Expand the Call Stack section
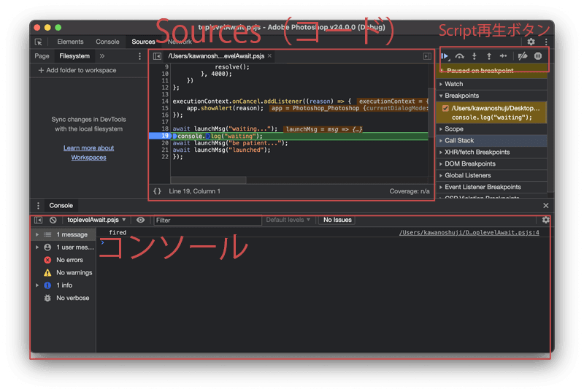584x392 pixels. (x=491, y=141)
